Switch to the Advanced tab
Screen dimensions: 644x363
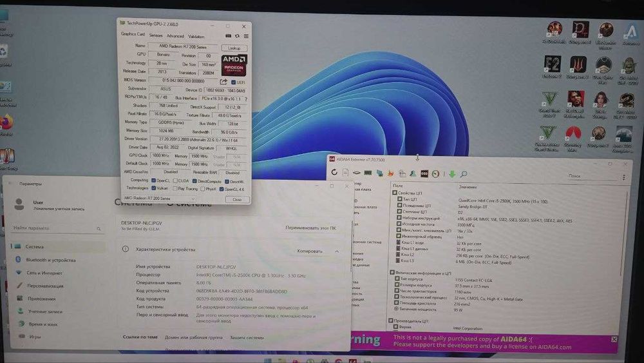pos(175,35)
